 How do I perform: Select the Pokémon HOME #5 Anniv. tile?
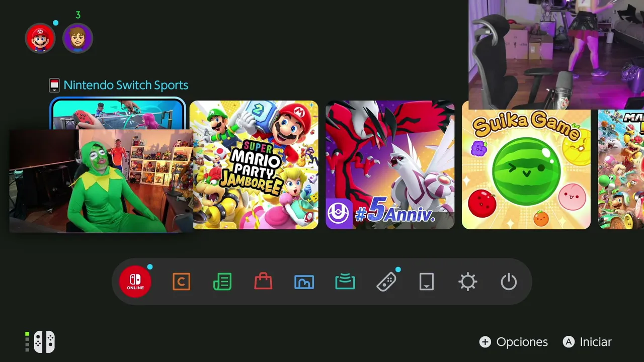click(390, 165)
